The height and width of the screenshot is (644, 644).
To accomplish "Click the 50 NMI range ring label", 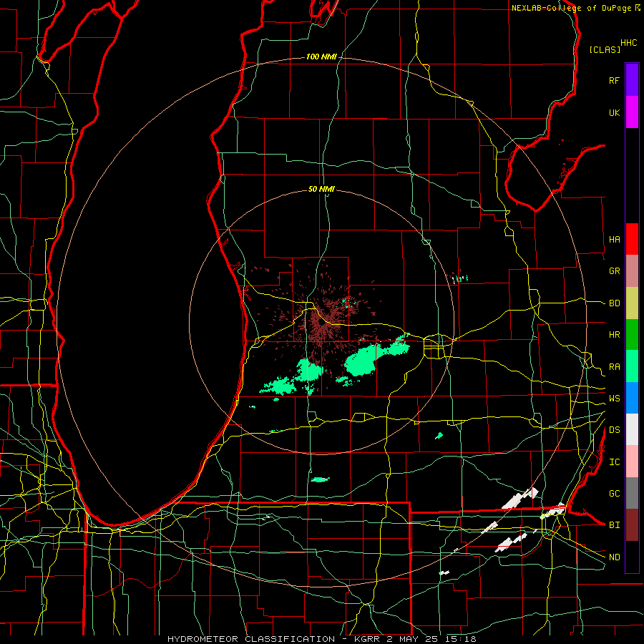I will point(321,189).
